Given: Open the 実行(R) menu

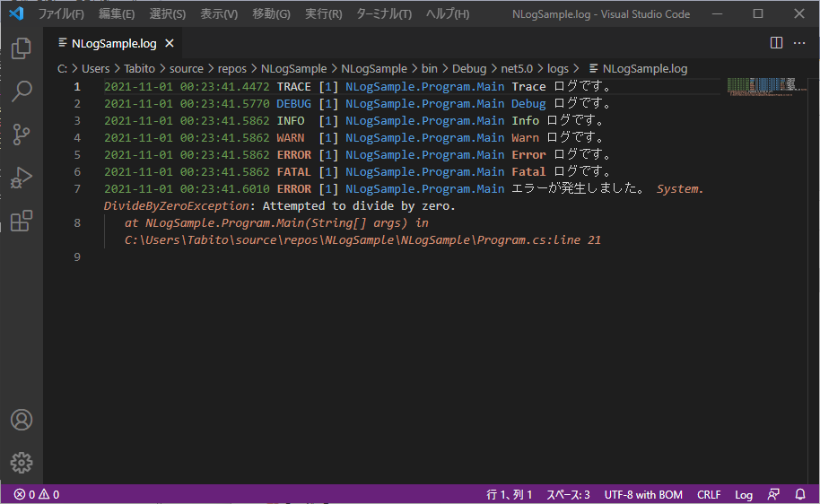Looking at the screenshot, I should coord(323,14).
